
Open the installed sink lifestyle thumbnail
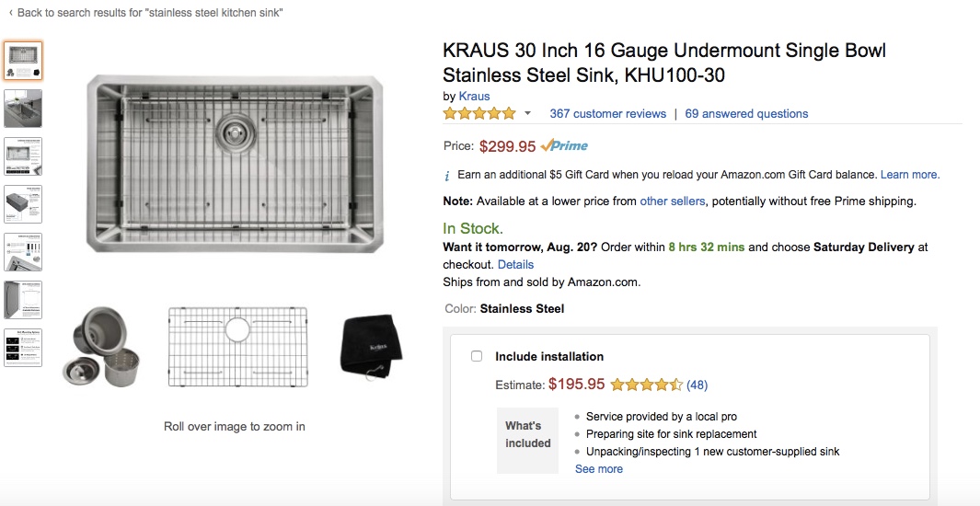[23, 109]
